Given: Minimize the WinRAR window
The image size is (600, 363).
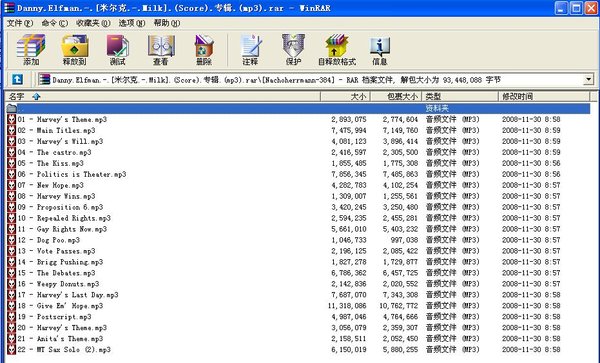Looking at the screenshot, I should click(561, 8).
